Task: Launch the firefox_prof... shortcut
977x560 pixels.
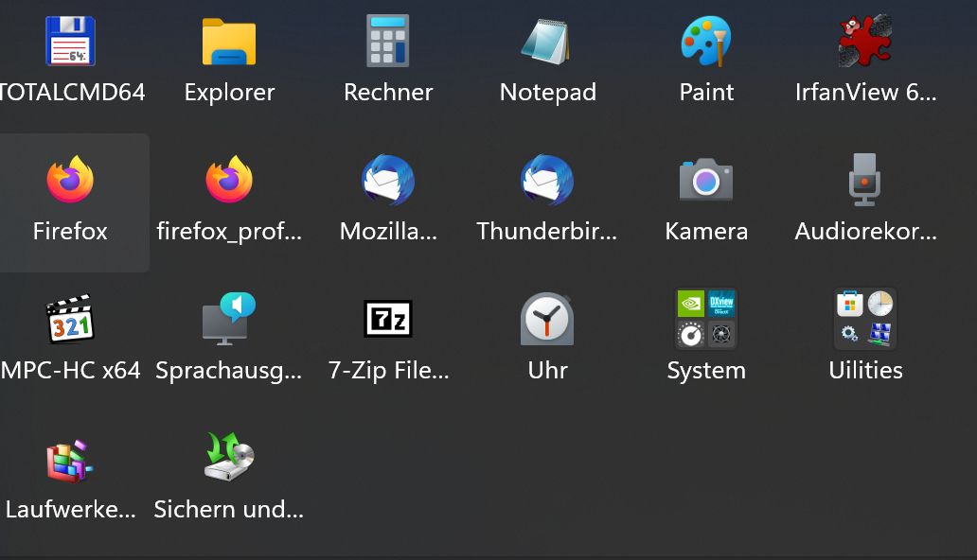Action: (x=229, y=180)
